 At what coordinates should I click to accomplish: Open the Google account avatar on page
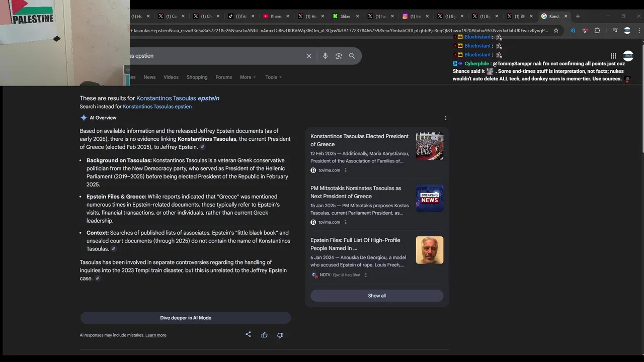[x=628, y=56]
